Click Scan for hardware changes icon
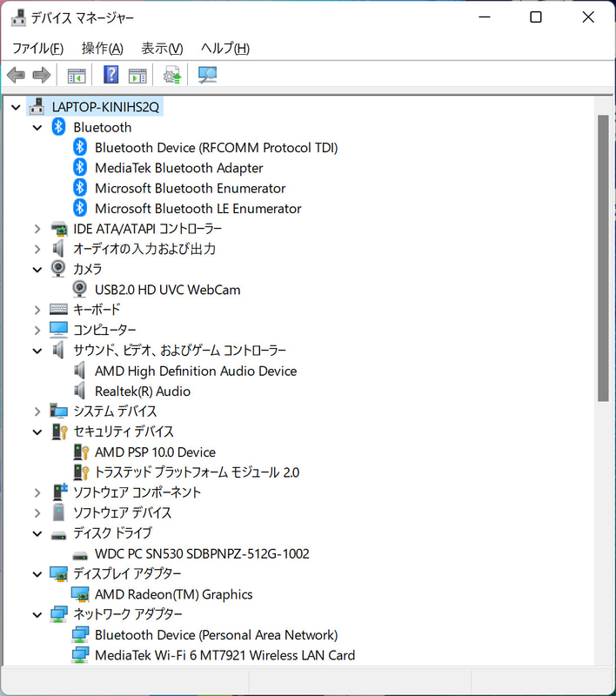The image size is (616, 696). [207, 75]
